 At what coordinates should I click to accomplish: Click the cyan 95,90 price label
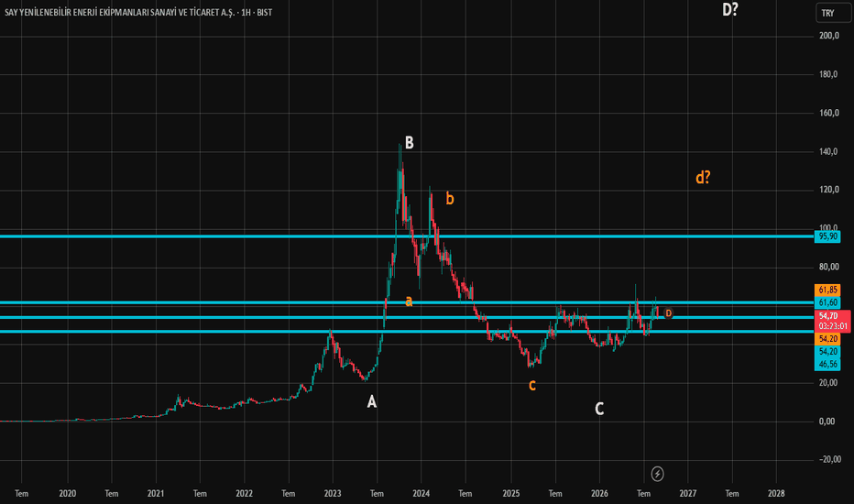[x=827, y=236]
